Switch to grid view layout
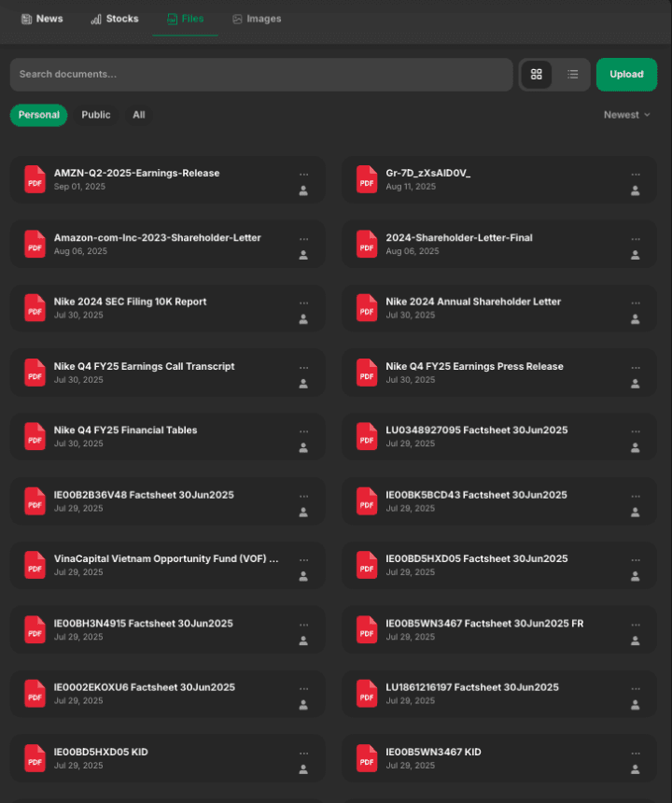The height and width of the screenshot is (803, 672). (537, 75)
